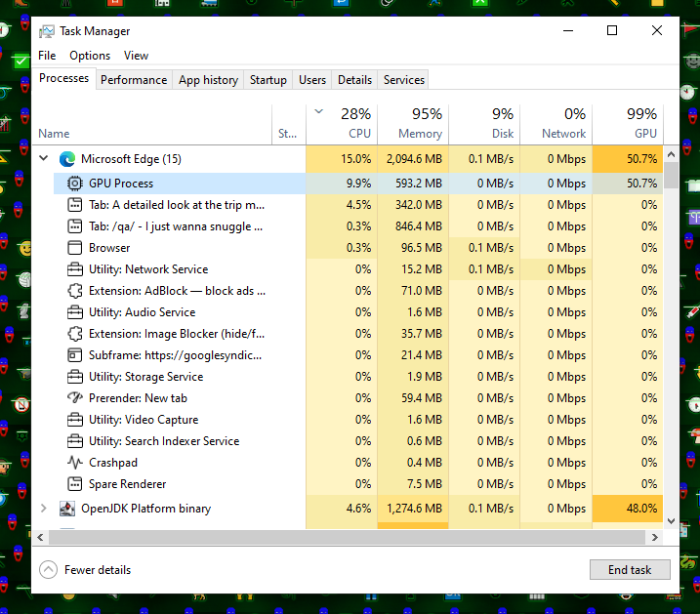Screen dimensions: 700x614
Task: Sort by the 95% Memory column header
Action: pyautogui.click(x=413, y=125)
